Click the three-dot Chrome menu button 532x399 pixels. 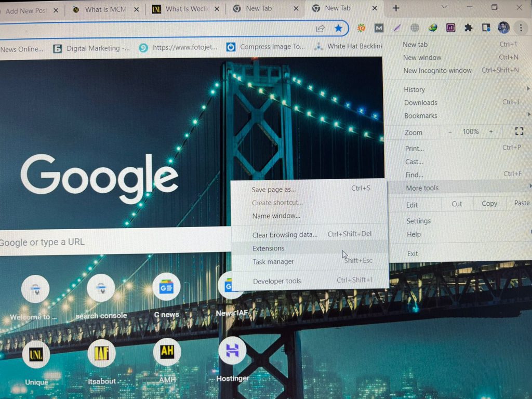click(x=521, y=28)
